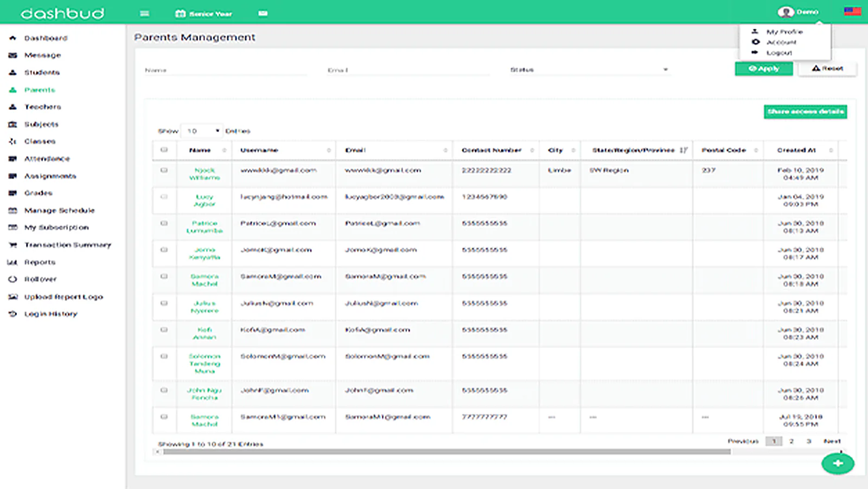Click the Transaction Summary cart icon
The width and height of the screenshot is (868, 489).
click(12, 245)
